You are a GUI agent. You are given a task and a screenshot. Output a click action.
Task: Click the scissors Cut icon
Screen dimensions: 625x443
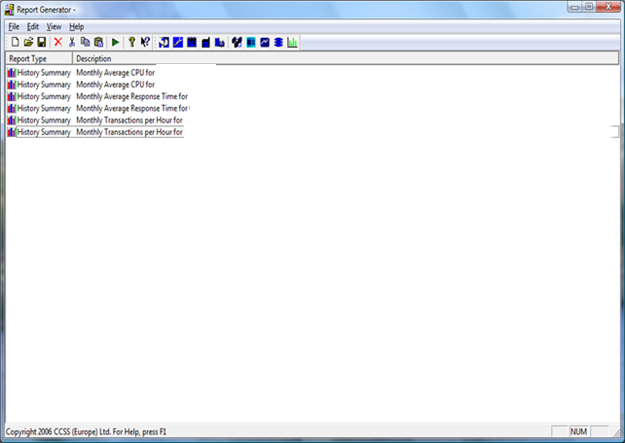[72, 42]
